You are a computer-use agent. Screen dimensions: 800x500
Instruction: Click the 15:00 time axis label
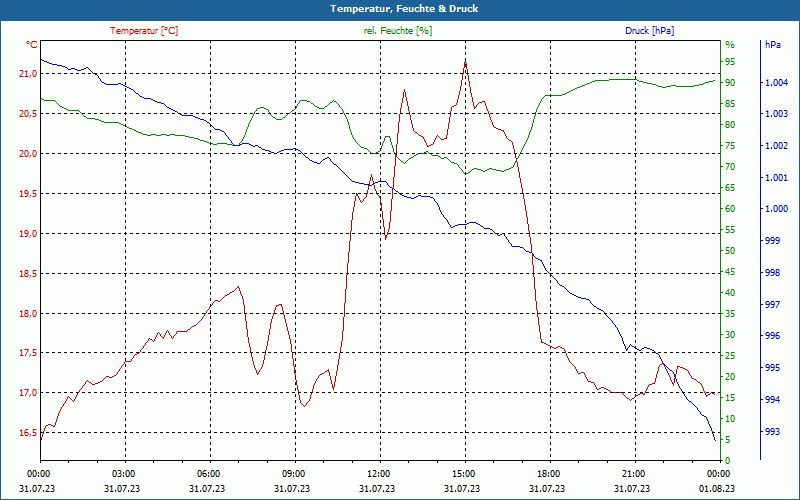[x=465, y=473]
